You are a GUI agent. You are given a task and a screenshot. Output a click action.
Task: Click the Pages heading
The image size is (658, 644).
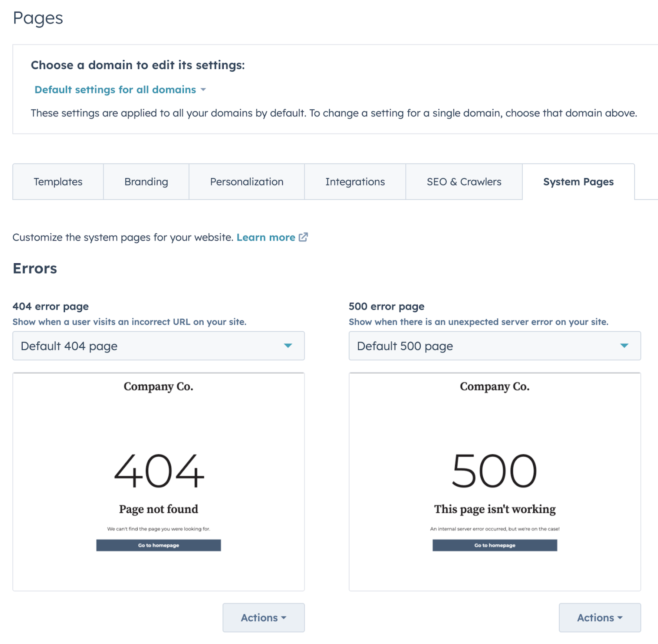tap(38, 18)
